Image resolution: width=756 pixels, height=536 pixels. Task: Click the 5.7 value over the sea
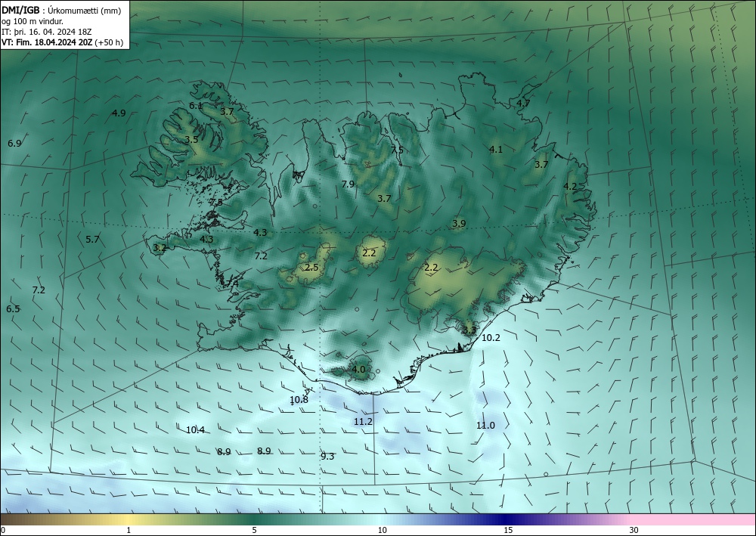[92, 239]
